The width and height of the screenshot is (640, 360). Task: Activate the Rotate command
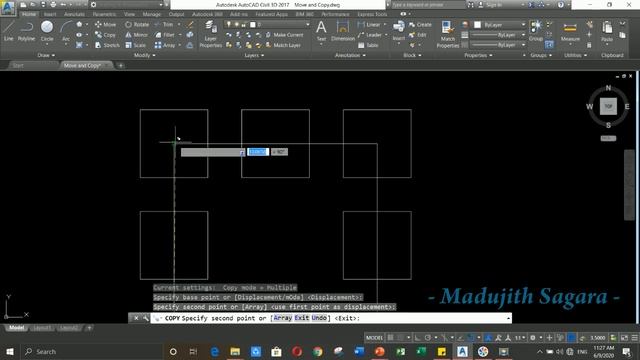coord(137,24)
